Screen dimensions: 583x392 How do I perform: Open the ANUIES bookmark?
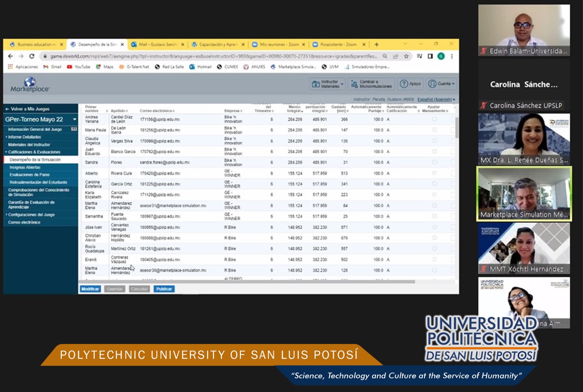tap(254, 67)
